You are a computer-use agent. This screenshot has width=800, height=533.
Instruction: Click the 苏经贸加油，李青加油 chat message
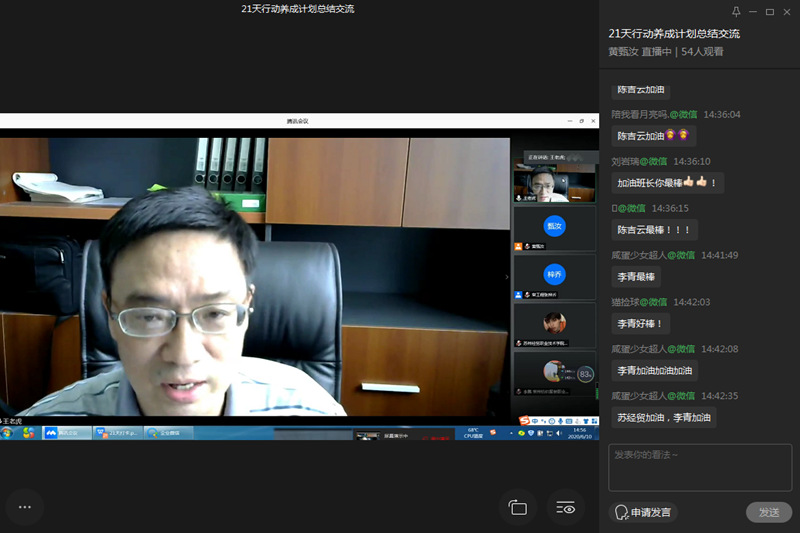[664, 417]
